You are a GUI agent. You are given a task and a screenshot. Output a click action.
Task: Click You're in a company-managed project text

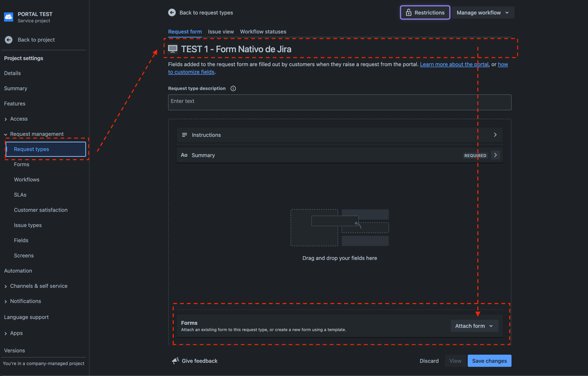pyautogui.click(x=44, y=363)
